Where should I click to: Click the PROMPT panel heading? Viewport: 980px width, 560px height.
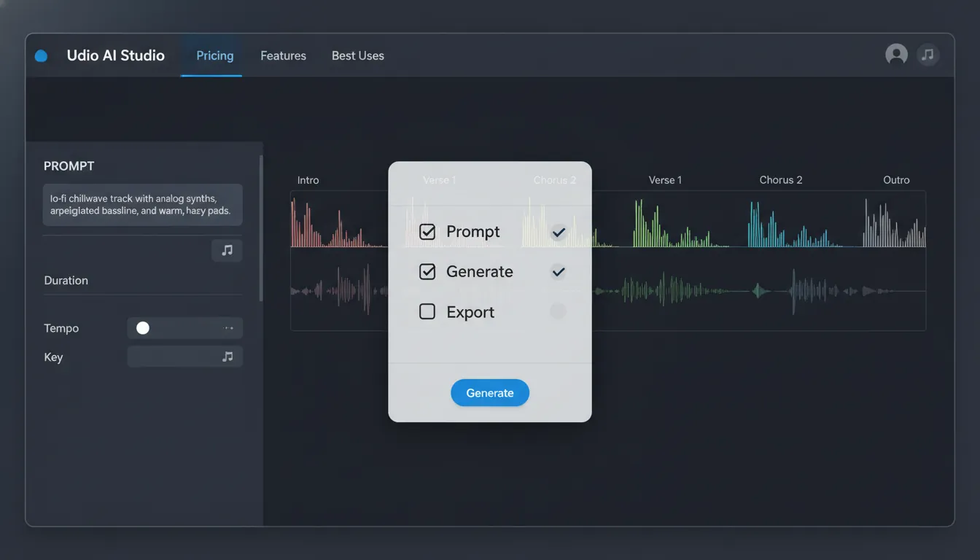tap(69, 166)
